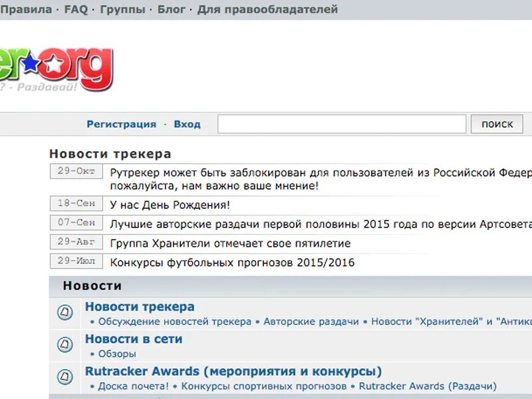
Task: Click the 29-Авг date label
Action: tap(76, 241)
